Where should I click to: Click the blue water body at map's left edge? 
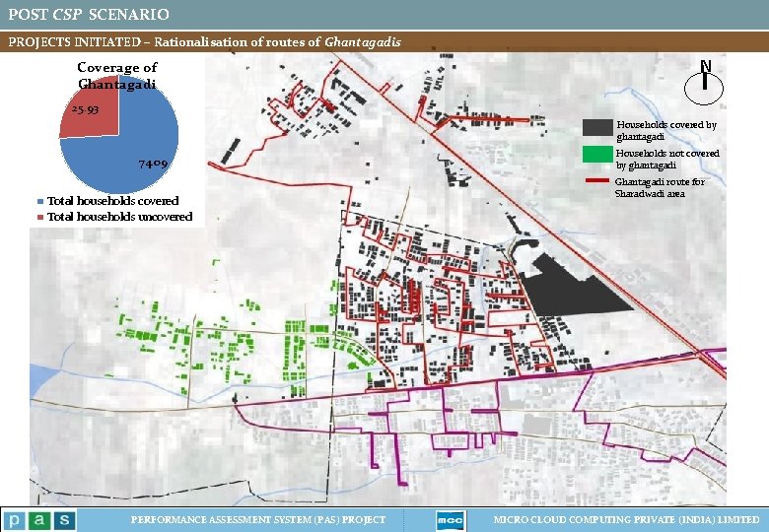(x=43, y=379)
